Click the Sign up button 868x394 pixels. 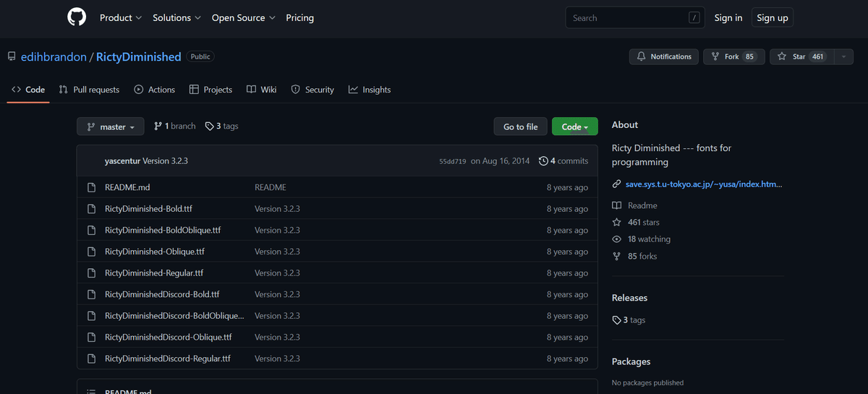tap(772, 18)
